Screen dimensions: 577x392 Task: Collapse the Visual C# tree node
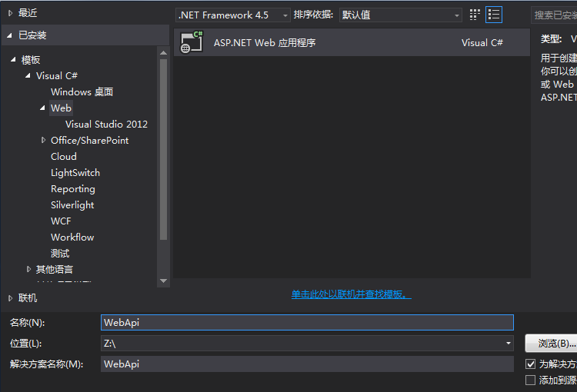pos(28,76)
